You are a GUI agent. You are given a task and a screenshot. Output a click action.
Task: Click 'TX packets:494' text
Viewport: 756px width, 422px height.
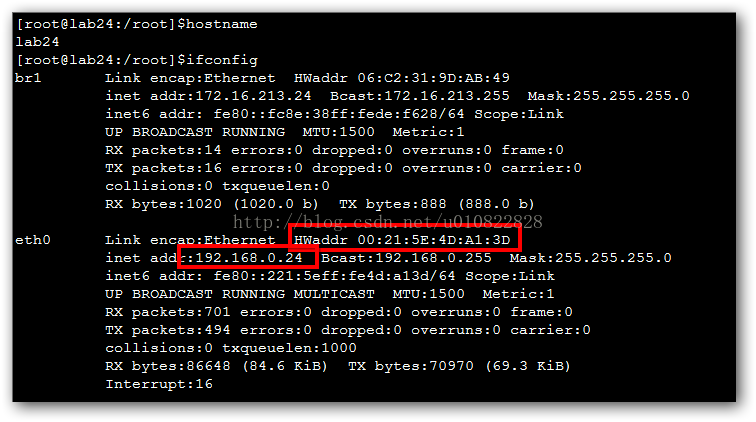click(x=168, y=330)
